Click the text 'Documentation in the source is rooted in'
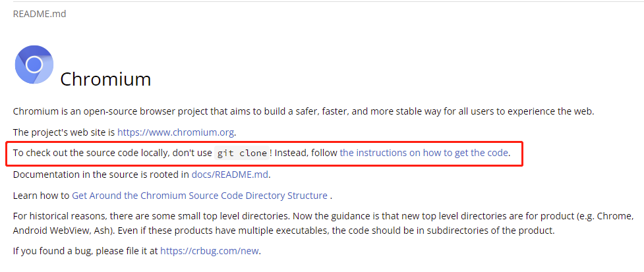The height and width of the screenshot is (272, 644). tap(101, 175)
